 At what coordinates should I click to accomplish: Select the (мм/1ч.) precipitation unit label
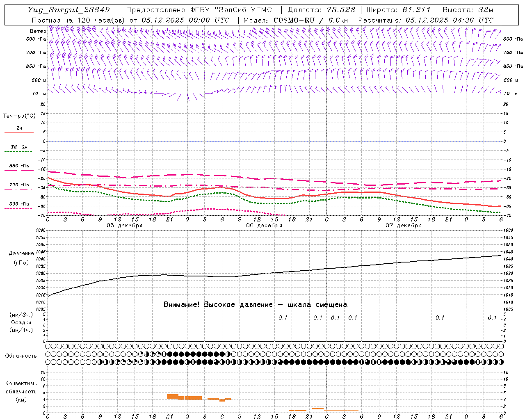click(21, 330)
